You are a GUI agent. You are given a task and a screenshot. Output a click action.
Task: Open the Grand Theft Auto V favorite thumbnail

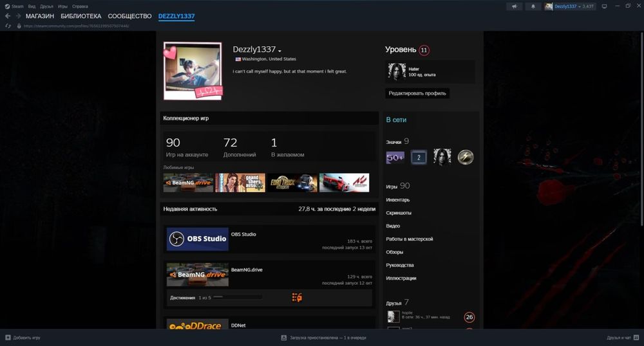click(x=240, y=183)
